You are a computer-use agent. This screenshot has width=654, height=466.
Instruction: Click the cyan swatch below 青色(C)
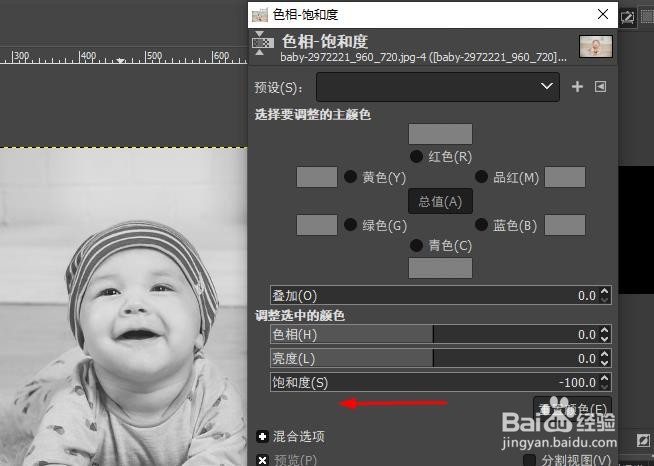coord(440,268)
